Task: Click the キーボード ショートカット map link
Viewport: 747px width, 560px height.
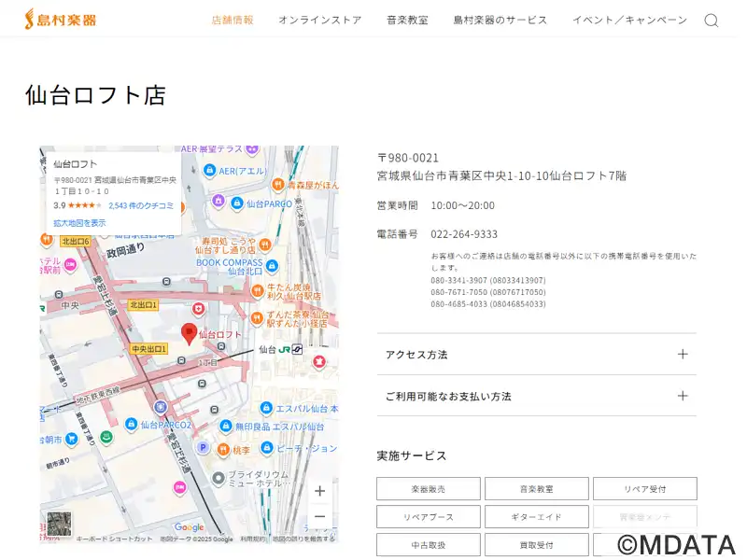Action: pos(114,539)
